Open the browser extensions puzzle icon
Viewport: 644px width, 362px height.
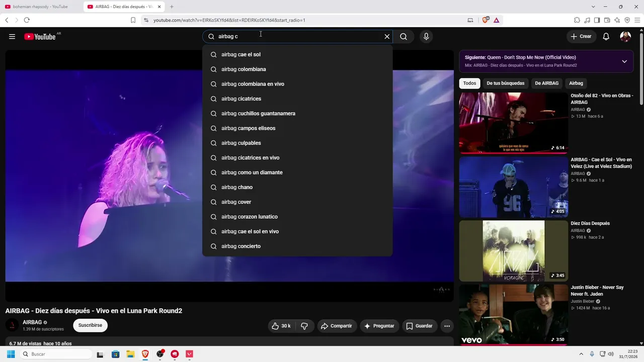(577, 20)
